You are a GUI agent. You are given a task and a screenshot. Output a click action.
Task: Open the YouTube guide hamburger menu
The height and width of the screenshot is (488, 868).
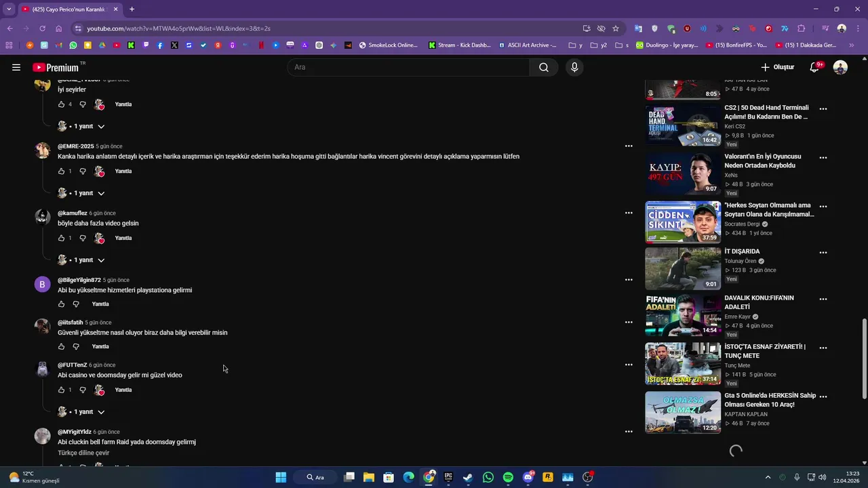[16, 67]
